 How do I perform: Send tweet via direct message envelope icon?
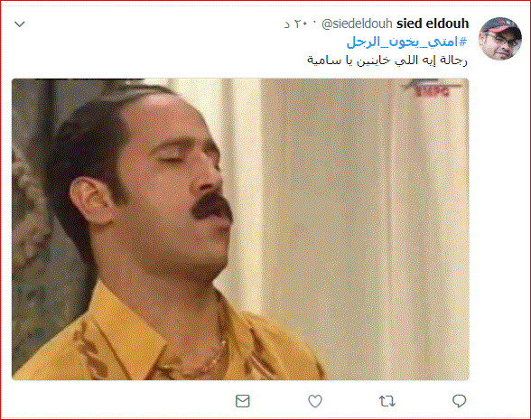(x=242, y=401)
